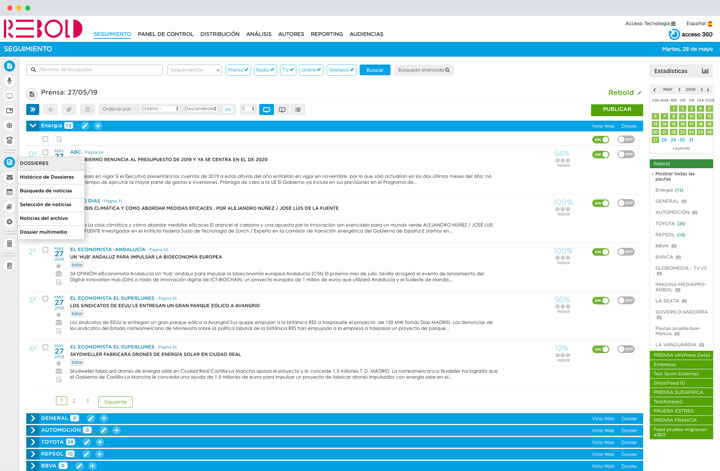Edit the Energía section with pencil icon
The width and height of the screenshot is (720, 471).
(x=85, y=126)
